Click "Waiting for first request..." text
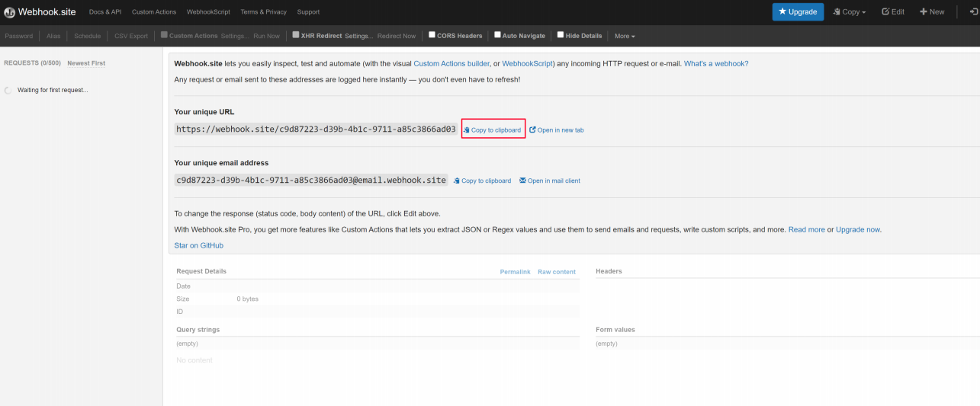Image resolution: width=980 pixels, height=406 pixels. pyautogui.click(x=53, y=90)
